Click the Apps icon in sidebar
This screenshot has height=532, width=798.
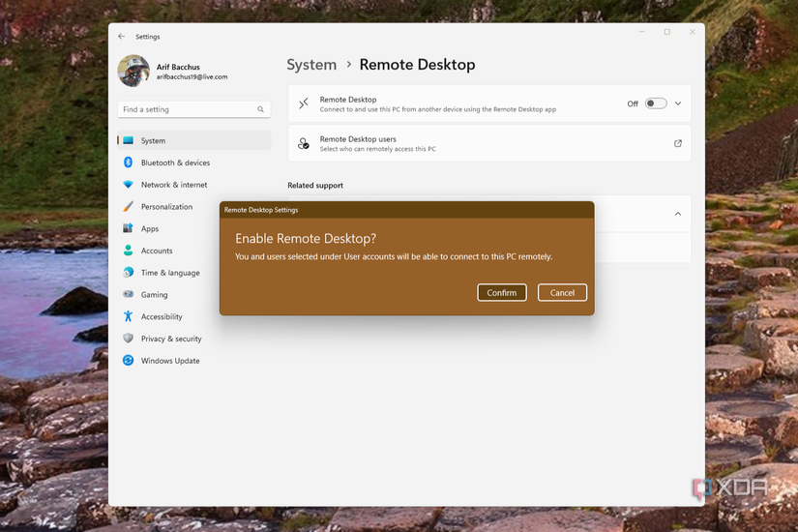pyautogui.click(x=129, y=228)
